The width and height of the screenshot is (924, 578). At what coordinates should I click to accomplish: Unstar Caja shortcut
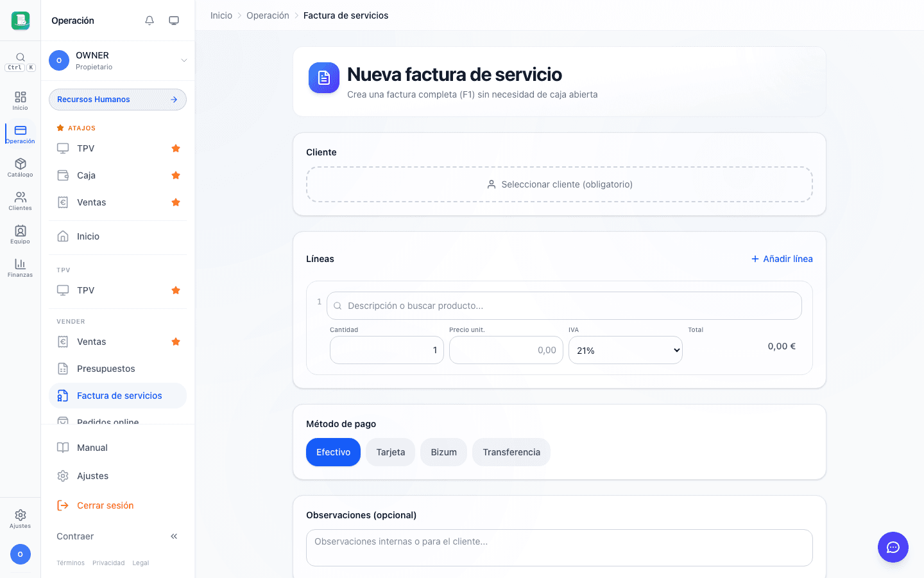tap(176, 175)
